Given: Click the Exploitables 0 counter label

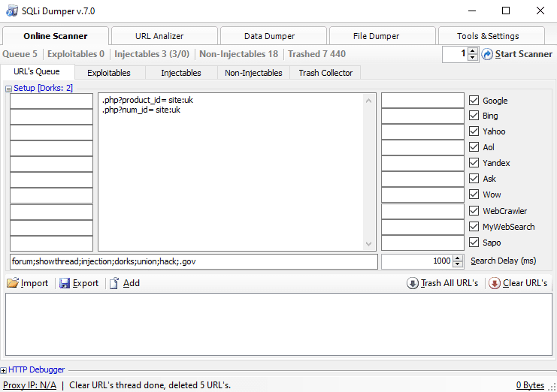Looking at the screenshot, I should (76, 54).
